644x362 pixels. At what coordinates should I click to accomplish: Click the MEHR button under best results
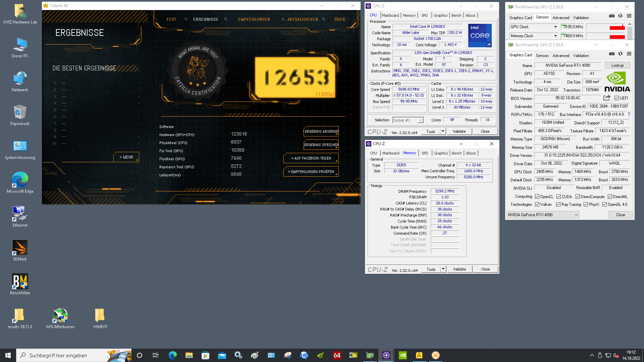click(x=126, y=157)
